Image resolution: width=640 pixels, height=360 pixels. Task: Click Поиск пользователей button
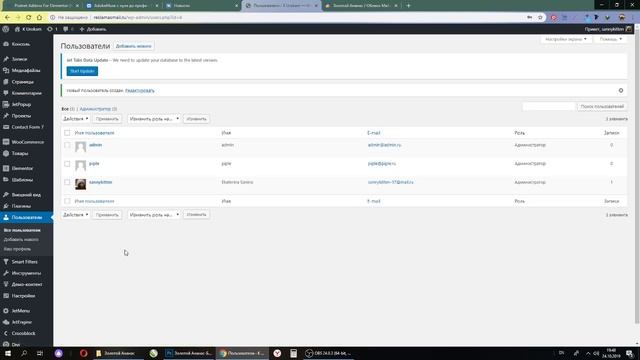pyautogui.click(x=602, y=107)
